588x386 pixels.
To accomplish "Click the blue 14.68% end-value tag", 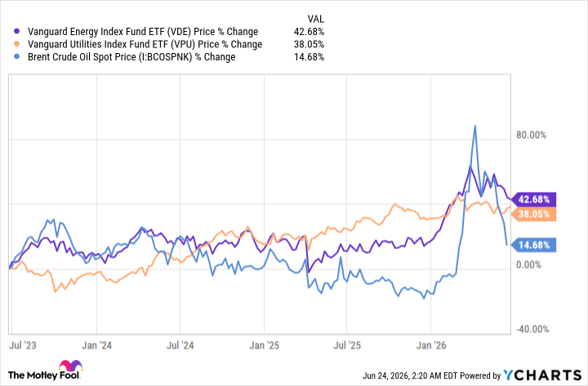I will click(533, 245).
